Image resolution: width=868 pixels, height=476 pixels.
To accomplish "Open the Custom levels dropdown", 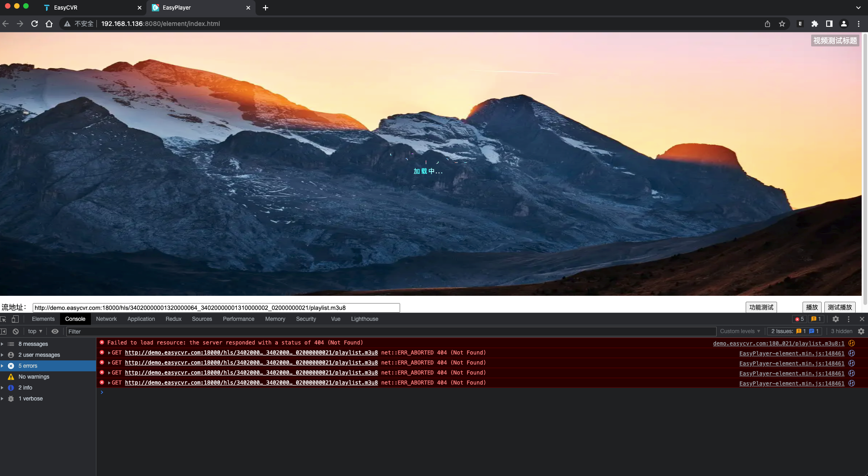I will coord(740,331).
